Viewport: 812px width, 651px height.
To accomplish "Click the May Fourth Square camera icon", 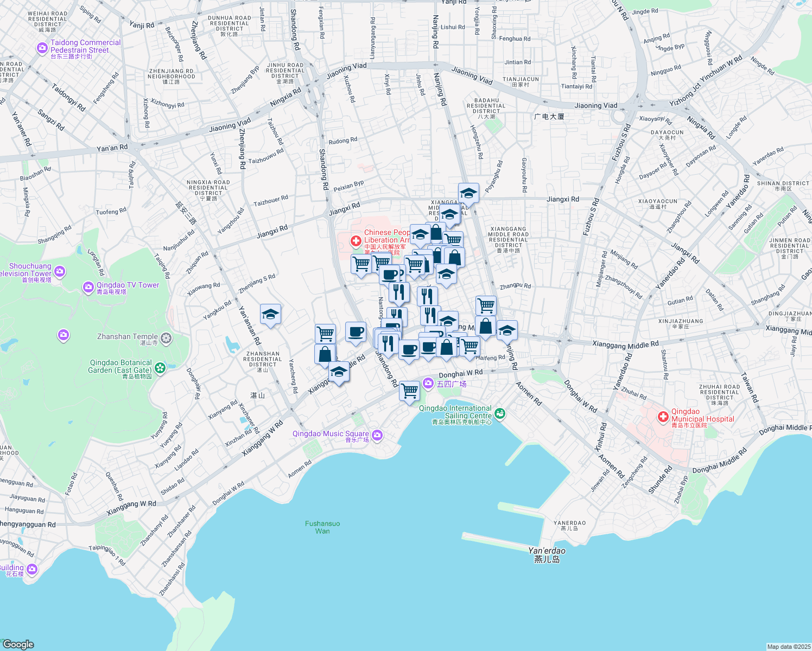I will [x=428, y=384].
